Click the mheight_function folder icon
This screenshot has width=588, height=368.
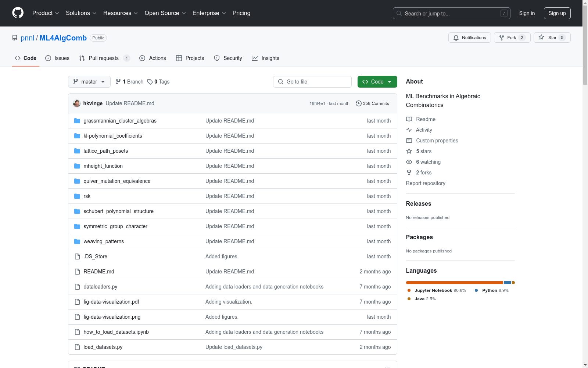tap(77, 166)
